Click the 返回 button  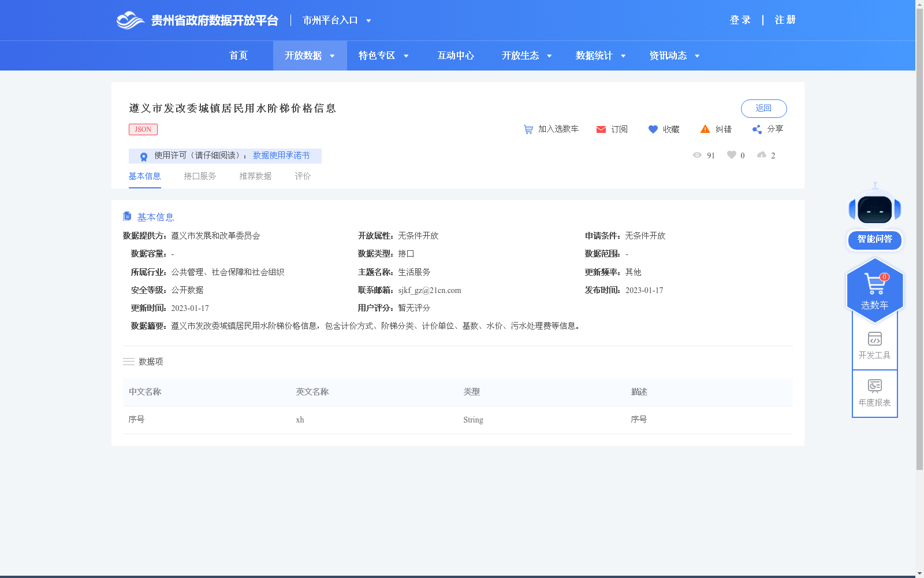[763, 108]
